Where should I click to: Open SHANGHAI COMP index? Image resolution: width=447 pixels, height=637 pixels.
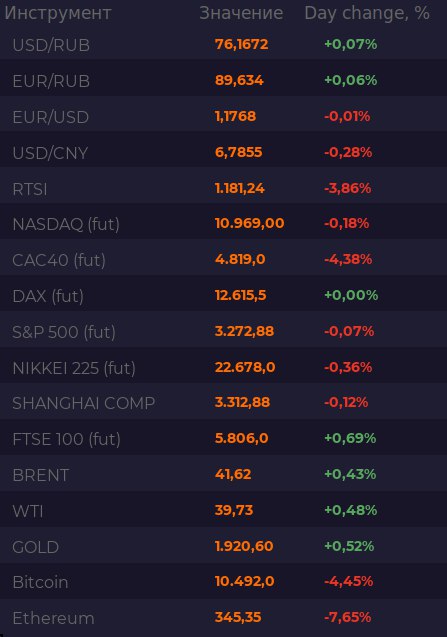(84, 403)
